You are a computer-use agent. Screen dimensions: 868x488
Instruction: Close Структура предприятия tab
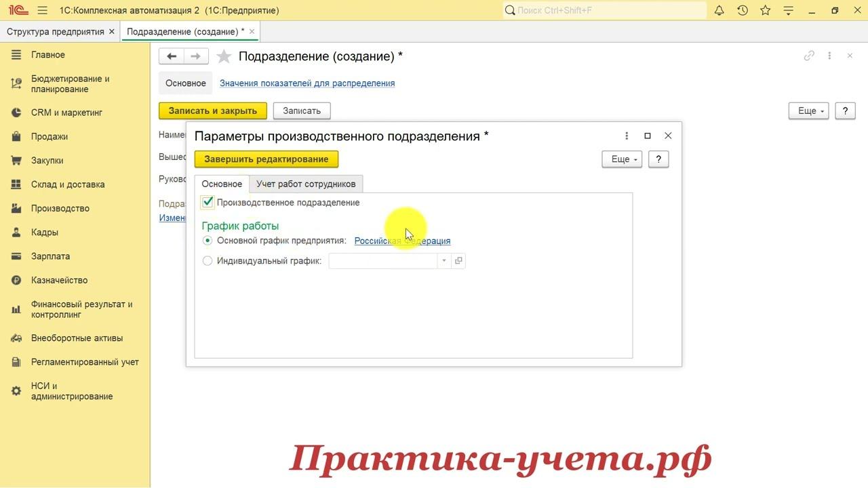[112, 32]
